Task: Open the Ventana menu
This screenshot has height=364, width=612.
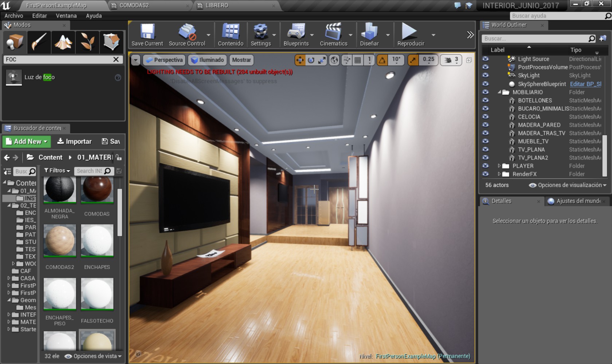Action: [x=66, y=16]
